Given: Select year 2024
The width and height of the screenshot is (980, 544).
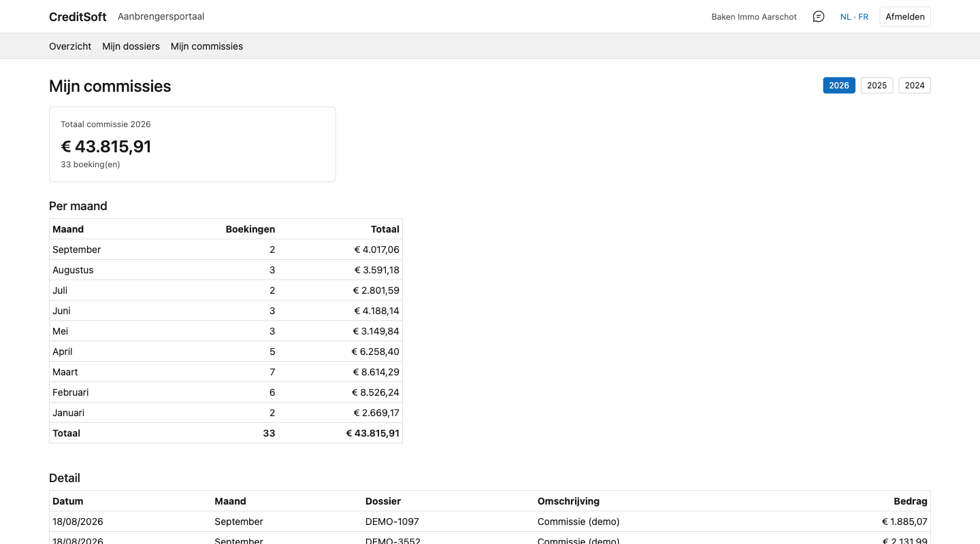Looking at the screenshot, I should point(915,85).
